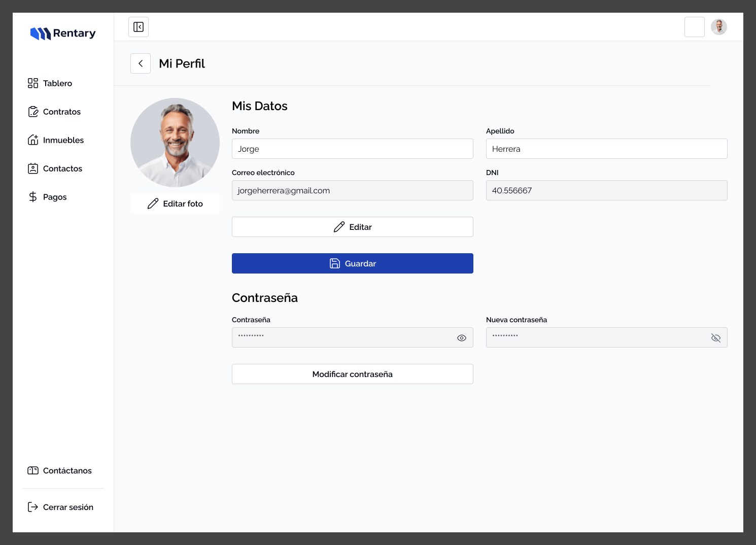Screen dimensions: 756x545
Task: Click the Inmuebles house icon
Action: 33,140
